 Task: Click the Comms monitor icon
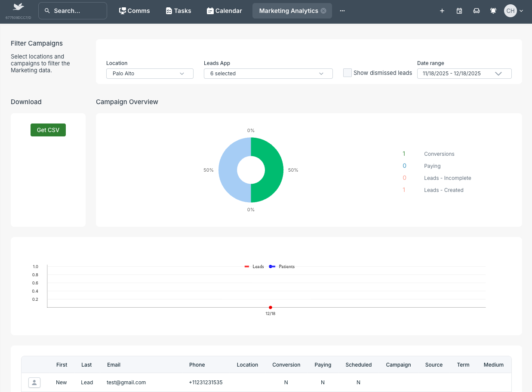tap(123, 11)
